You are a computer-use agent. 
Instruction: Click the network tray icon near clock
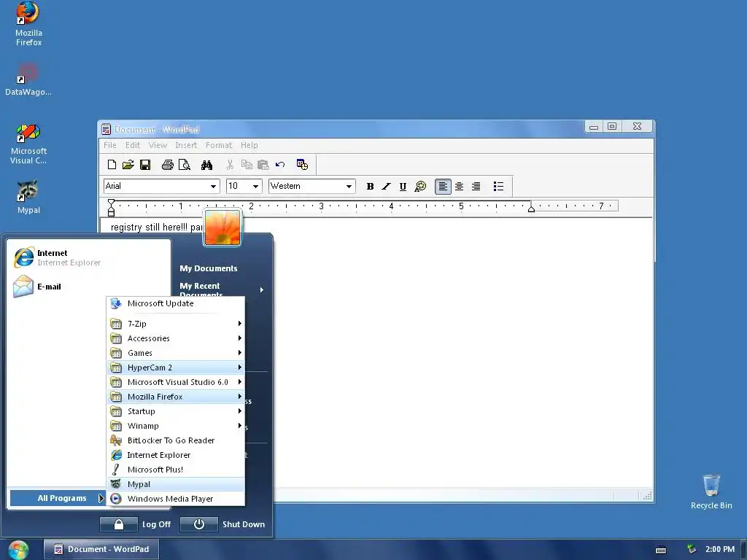(692, 550)
